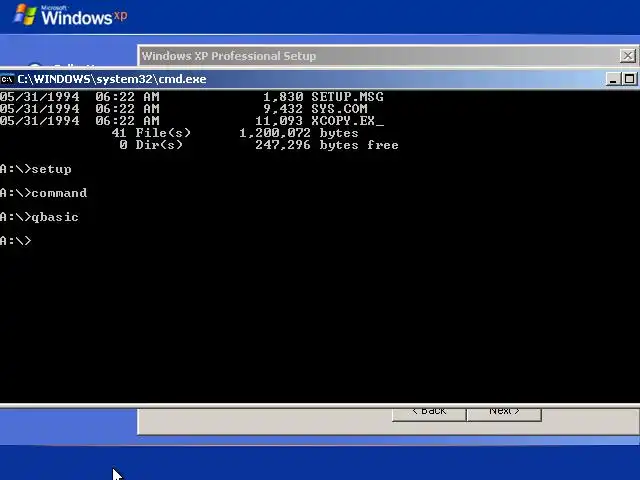The image size is (640, 480).
Task: Click the cmd.exe system menu icon
Action: 7,79
